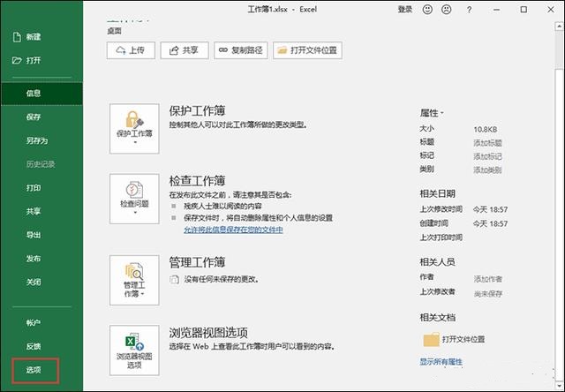Open the 保护工作簿 lock button
Screen dimensions: 565x392
(x=134, y=129)
